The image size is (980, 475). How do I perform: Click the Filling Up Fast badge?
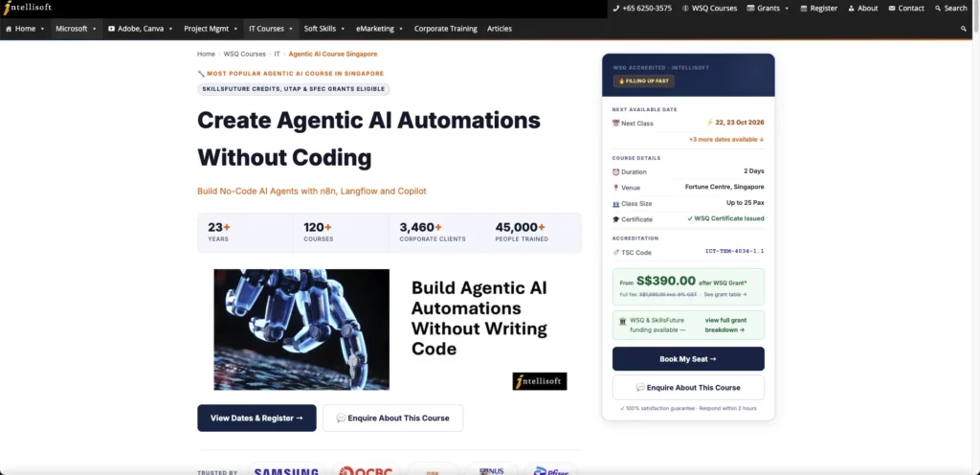coord(644,81)
